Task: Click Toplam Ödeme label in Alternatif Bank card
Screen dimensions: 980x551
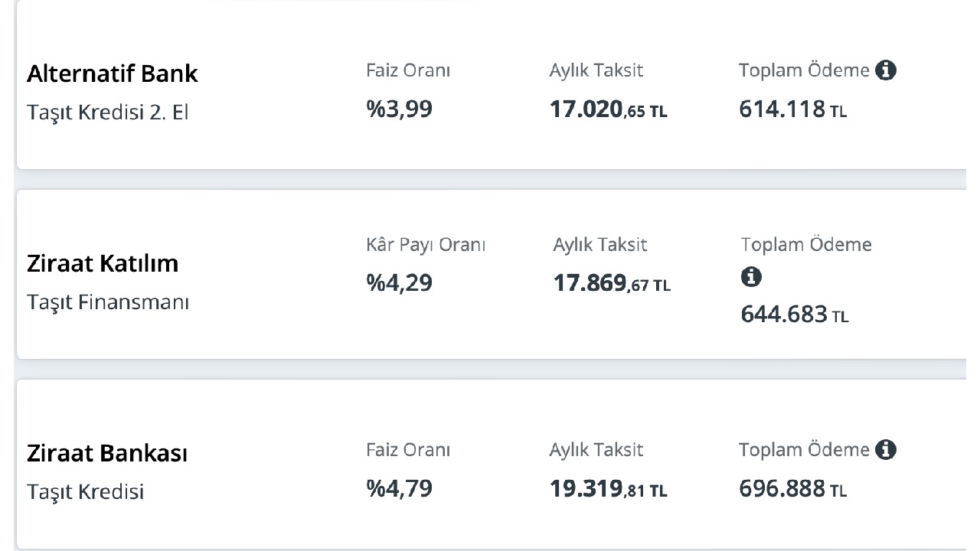Action: point(804,70)
